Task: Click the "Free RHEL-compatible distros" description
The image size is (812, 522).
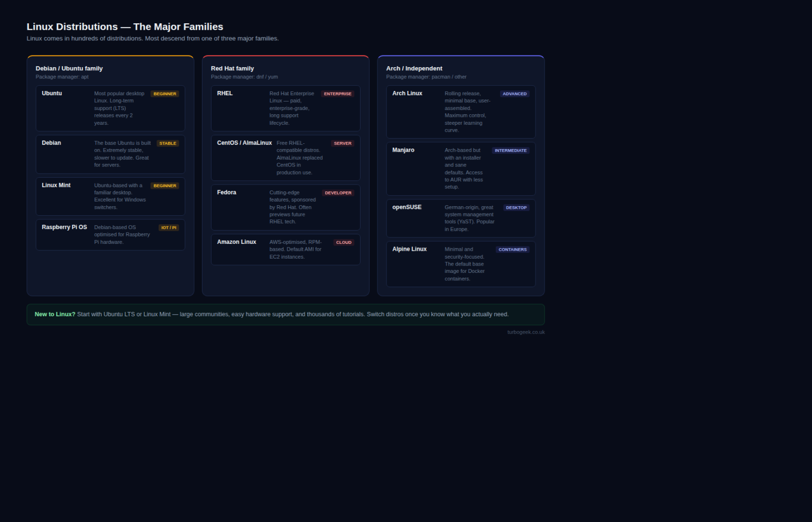Action: pos(301,158)
